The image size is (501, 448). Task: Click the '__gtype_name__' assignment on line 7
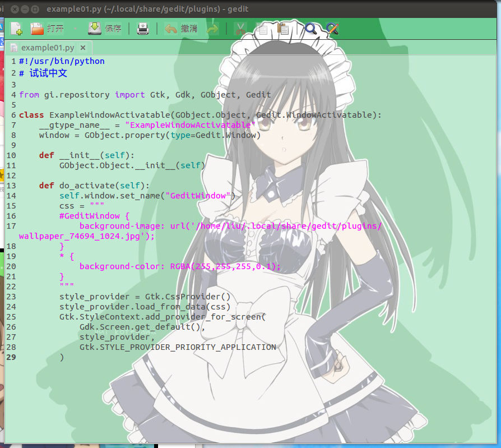click(x=74, y=125)
